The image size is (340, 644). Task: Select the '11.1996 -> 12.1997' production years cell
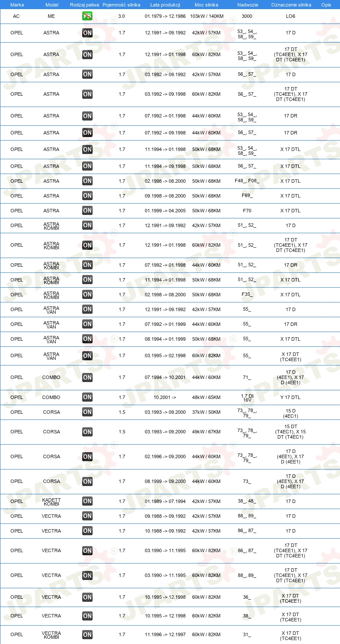[x=165, y=635]
